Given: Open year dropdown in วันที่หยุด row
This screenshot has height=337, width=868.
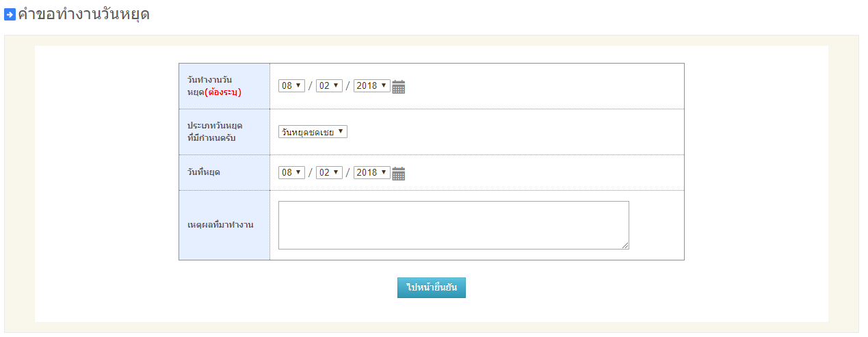Looking at the screenshot, I should coord(371,173).
